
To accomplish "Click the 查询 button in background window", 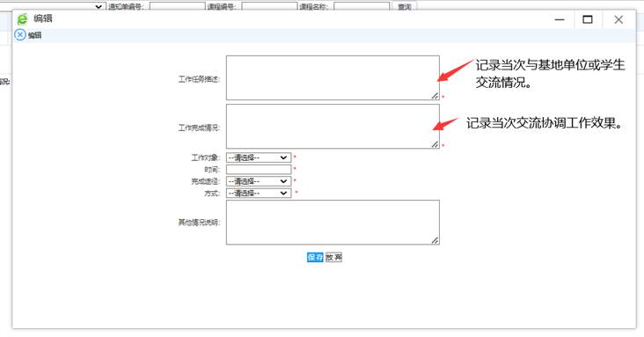I will tap(405, 6).
